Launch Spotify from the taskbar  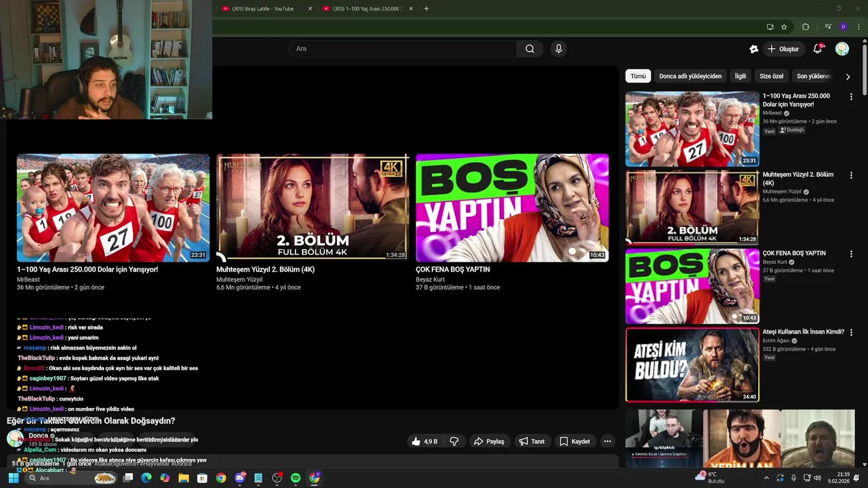[x=296, y=478]
